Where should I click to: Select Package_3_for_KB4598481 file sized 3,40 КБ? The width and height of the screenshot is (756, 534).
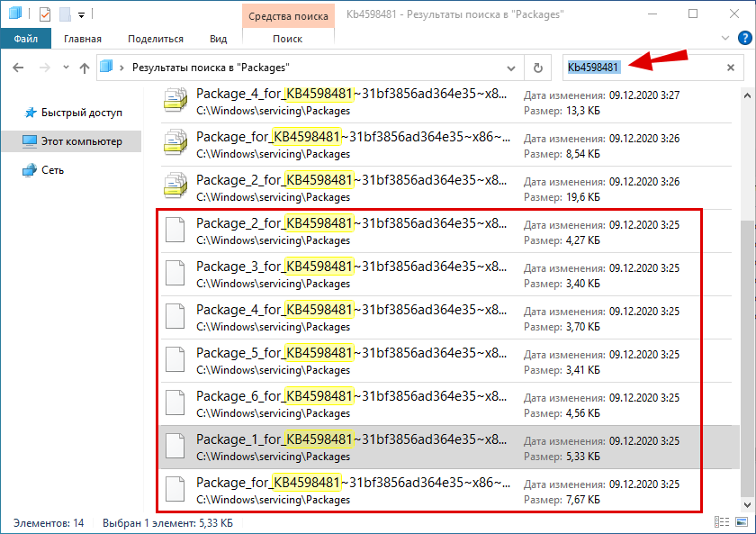pyautogui.click(x=446, y=275)
